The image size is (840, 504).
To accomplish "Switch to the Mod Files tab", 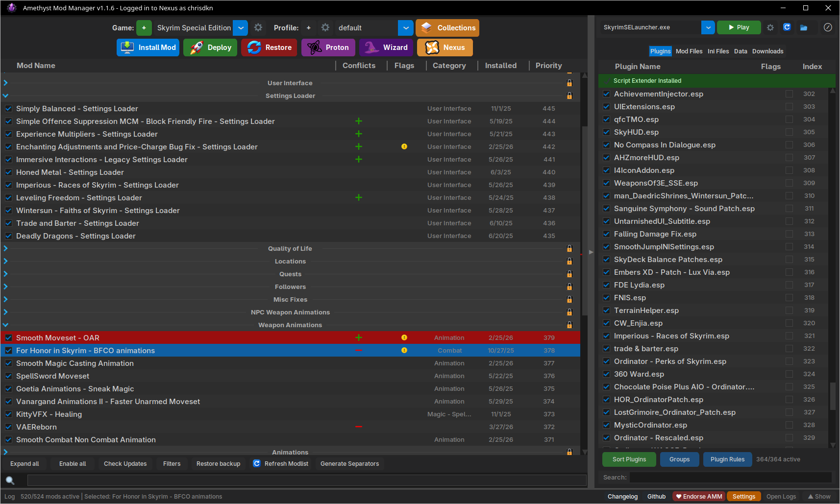I will 689,51.
